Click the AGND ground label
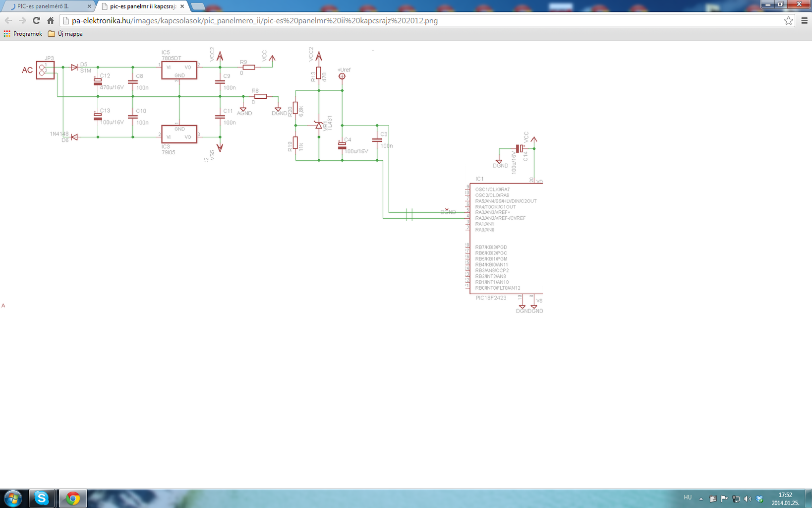 point(244,113)
